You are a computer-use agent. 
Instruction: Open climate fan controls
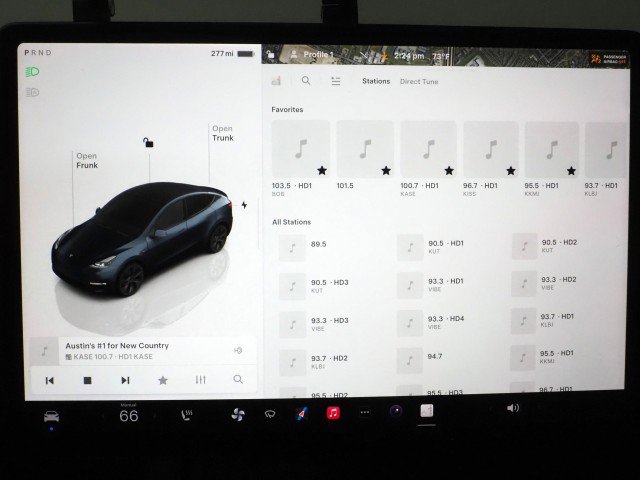(238, 415)
